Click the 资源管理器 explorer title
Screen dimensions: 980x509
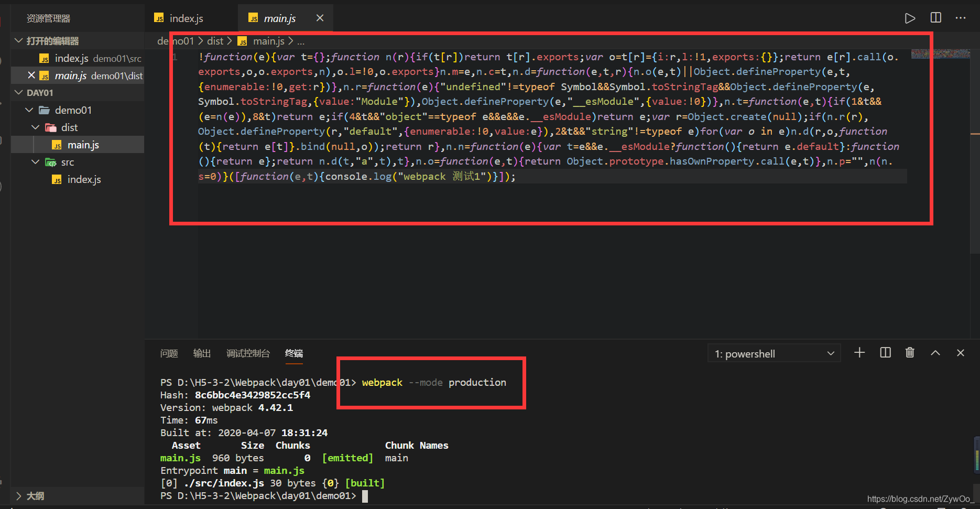[48, 18]
